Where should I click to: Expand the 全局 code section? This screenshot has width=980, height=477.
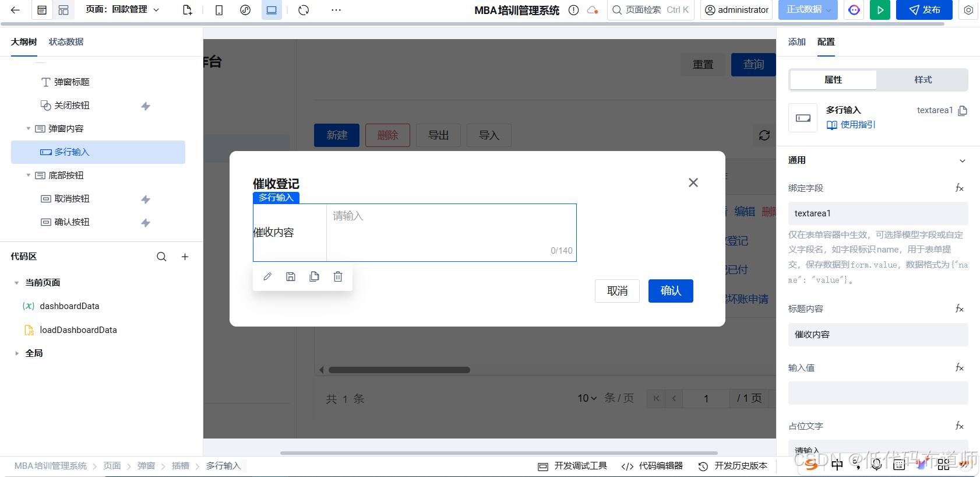pos(16,353)
